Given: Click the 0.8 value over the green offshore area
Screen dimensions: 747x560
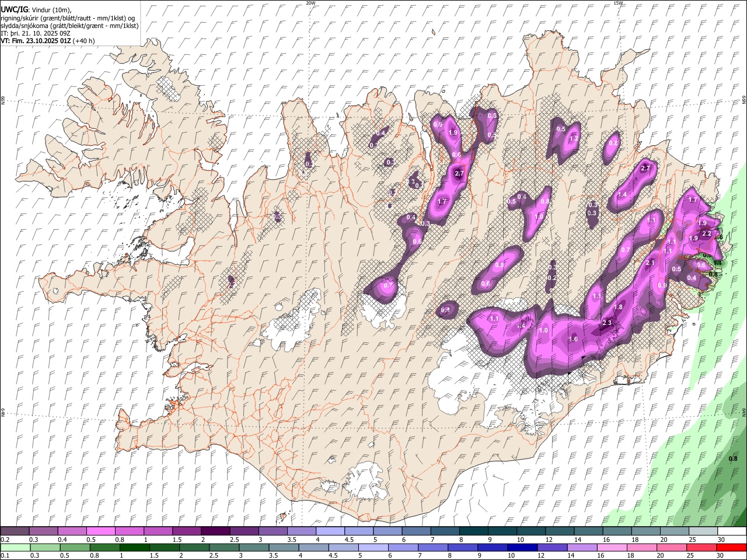Looking at the screenshot, I should click(734, 459).
